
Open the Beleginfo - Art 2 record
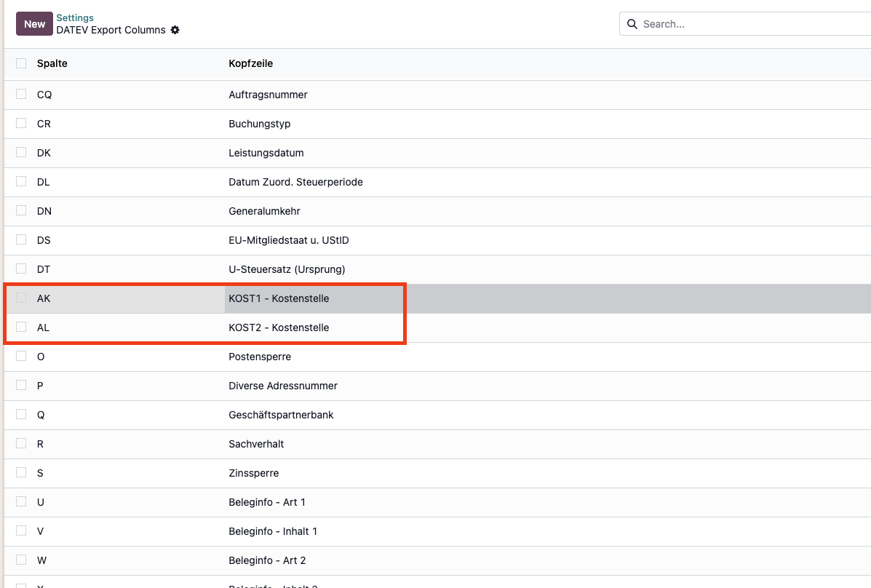(267, 561)
